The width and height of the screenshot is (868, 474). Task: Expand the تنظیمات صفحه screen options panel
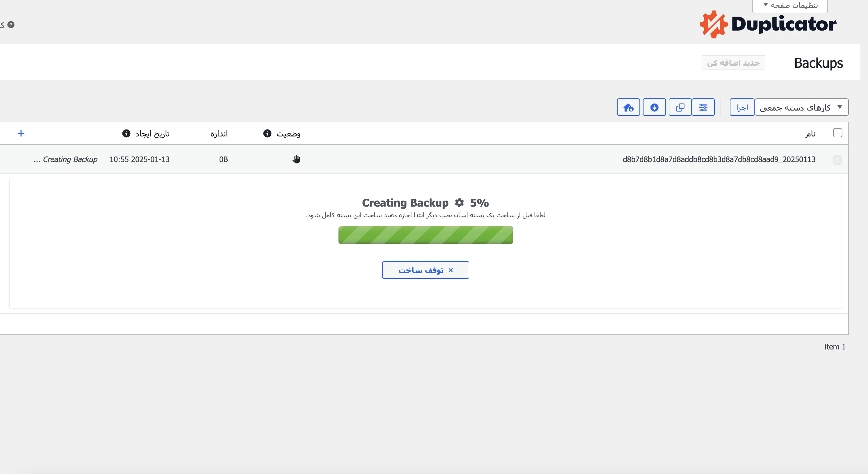point(790,6)
